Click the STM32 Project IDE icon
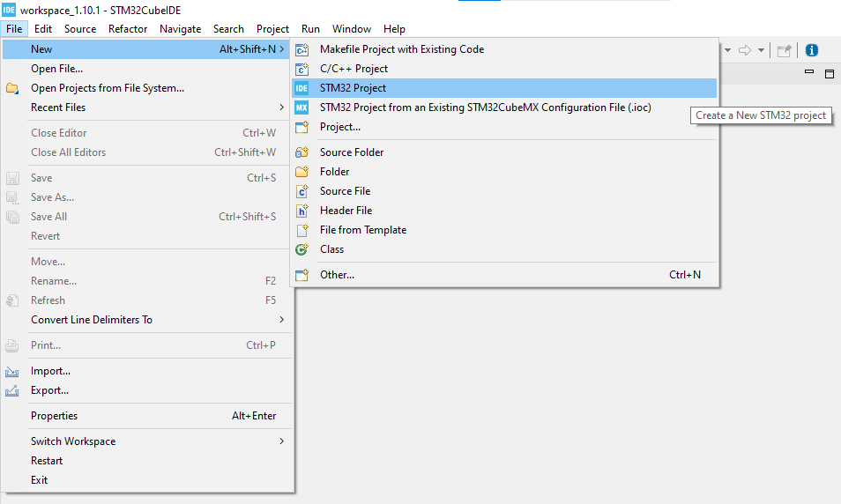841x504 pixels. pos(302,88)
